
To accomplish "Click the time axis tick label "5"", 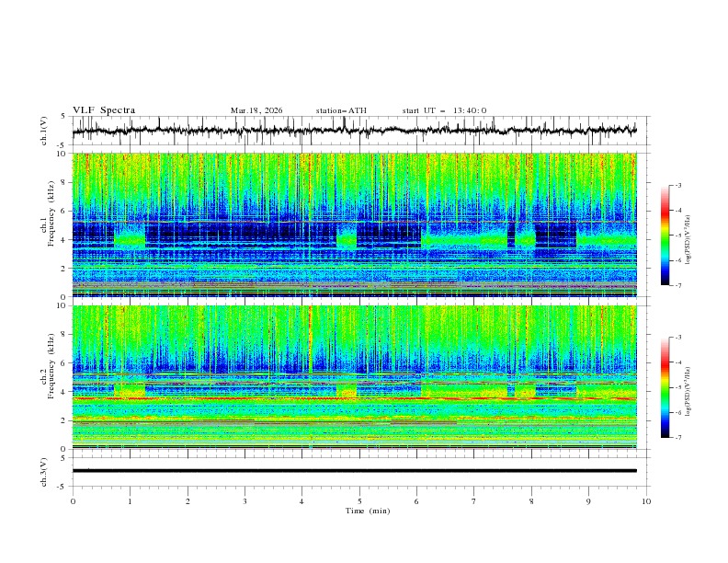I will click(359, 501).
